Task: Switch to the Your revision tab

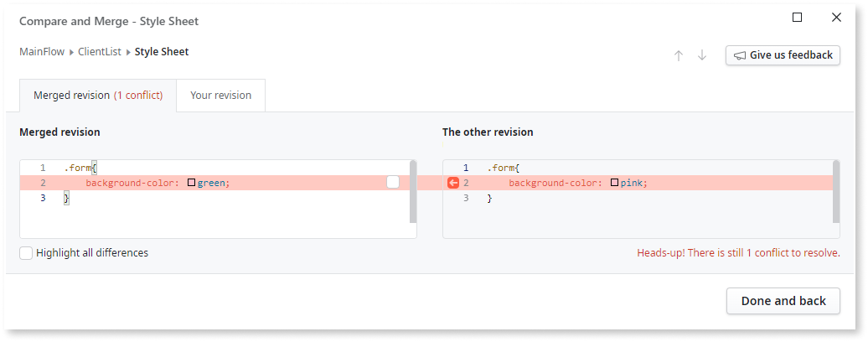Action: click(x=220, y=96)
